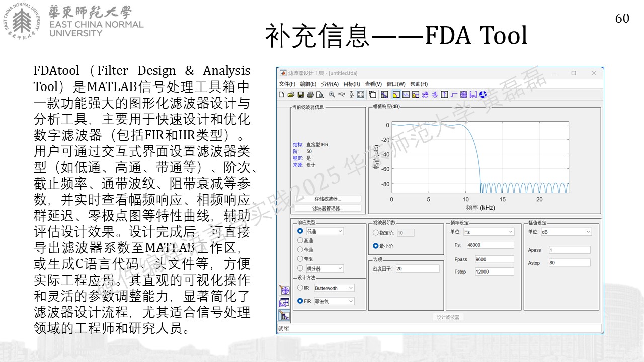Show the Pole/Zero Plot icon
This screenshot has height=362, width=644.
463,94
